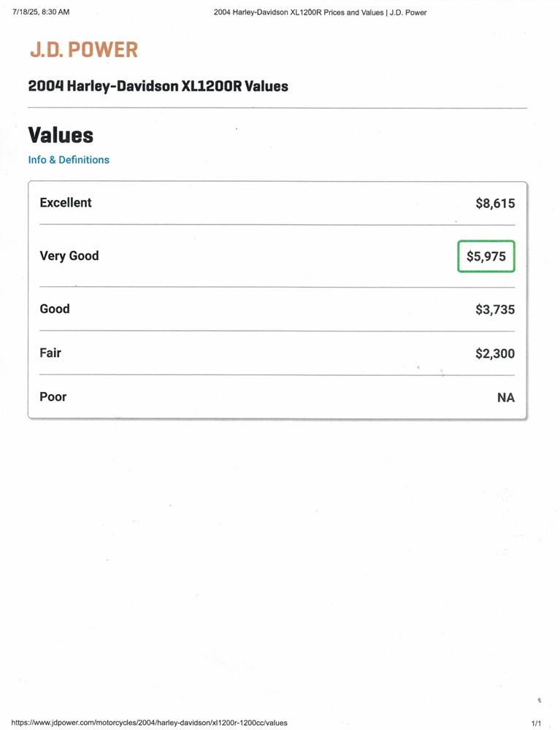Viewport: 560px width, 730px height.
Task: Click the Poor condition label
Action: (53, 397)
